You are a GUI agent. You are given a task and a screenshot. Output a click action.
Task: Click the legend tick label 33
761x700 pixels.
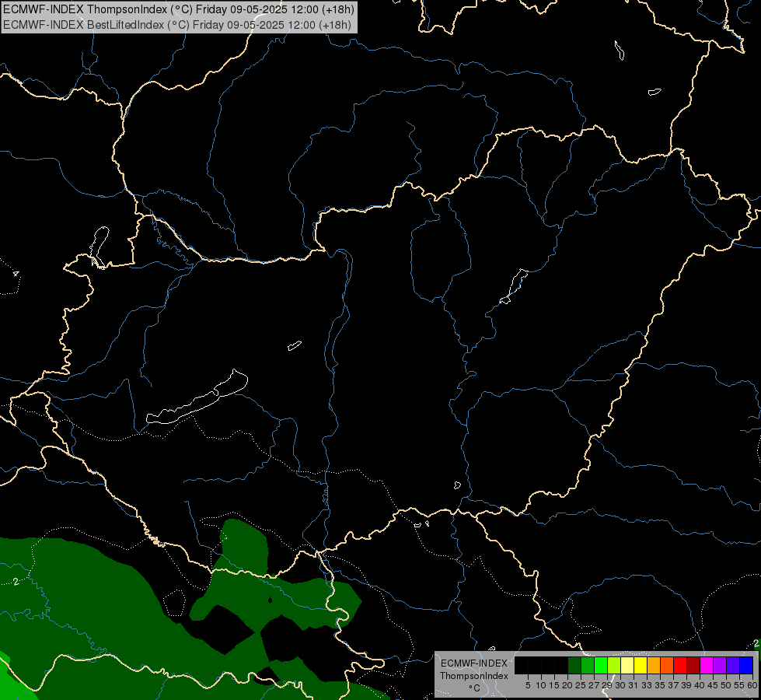click(x=647, y=685)
